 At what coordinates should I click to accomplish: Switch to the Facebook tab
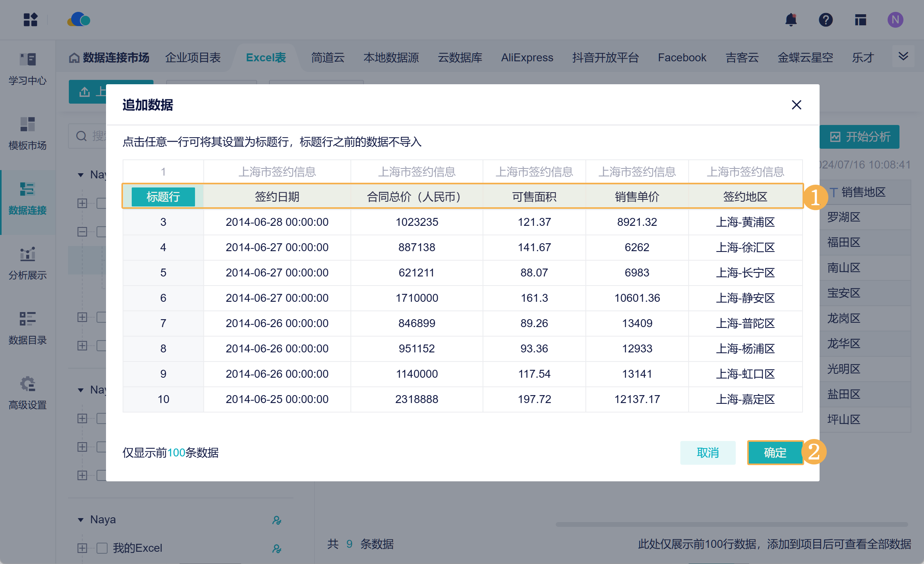(682, 58)
